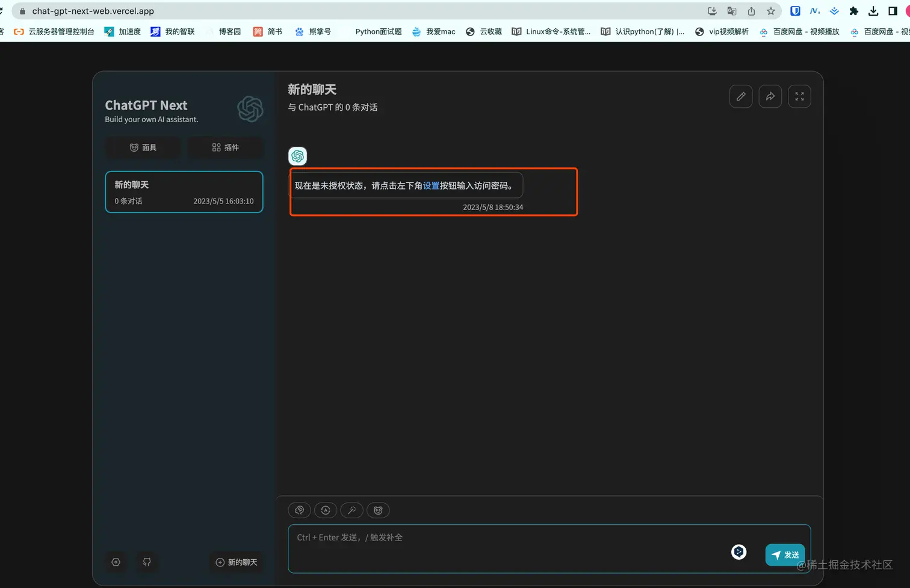Click the message timestamp 2023/5/8 18:50:34
910x588 pixels.
pos(493,207)
